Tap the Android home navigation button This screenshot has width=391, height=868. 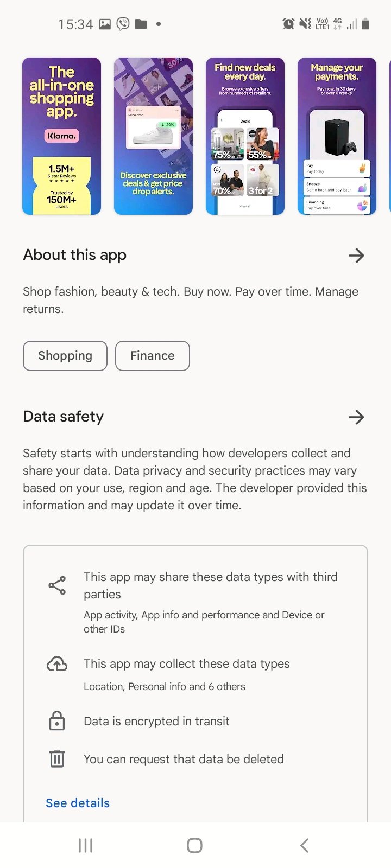point(194,845)
